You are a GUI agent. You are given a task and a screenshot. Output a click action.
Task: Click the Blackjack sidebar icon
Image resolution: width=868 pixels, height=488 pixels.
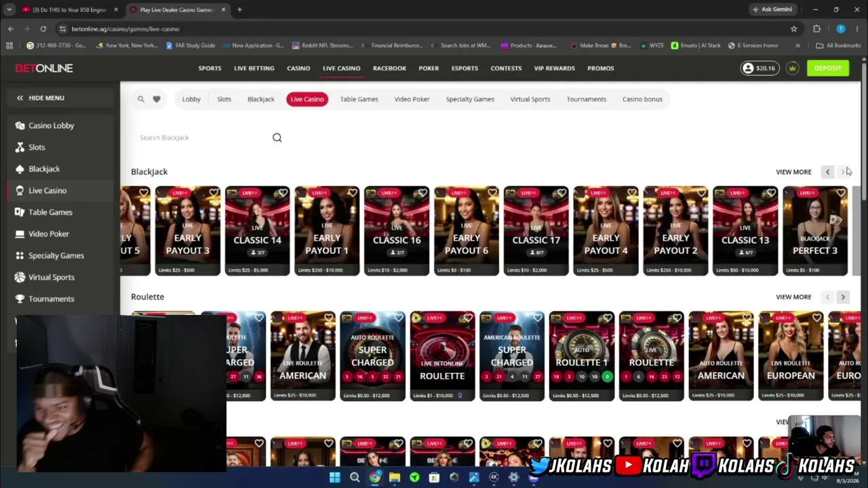click(20, 169)
